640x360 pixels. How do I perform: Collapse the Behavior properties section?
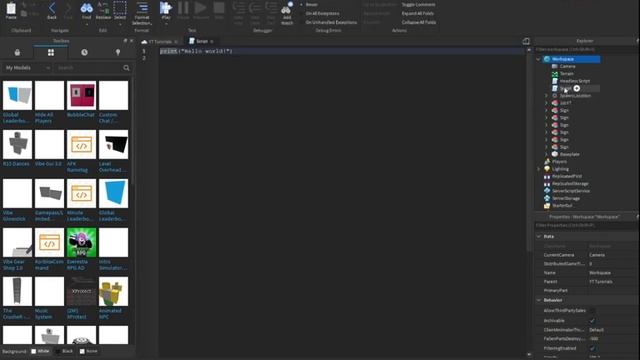coord(539,300)
